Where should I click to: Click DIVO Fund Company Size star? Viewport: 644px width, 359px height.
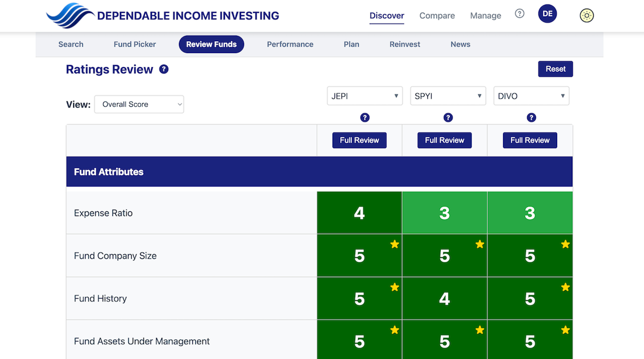(565, 244)
